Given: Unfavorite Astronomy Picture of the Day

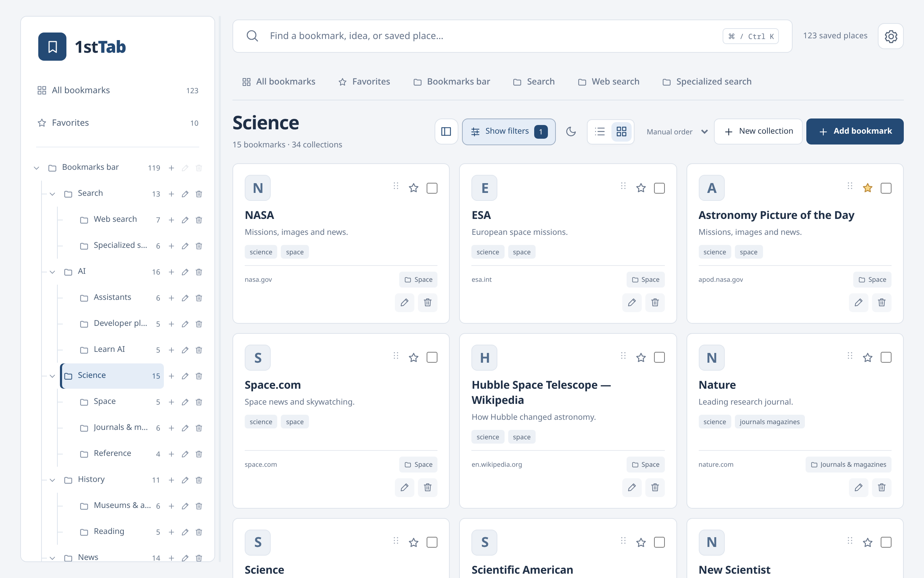Looking at the screenshot, I should (x=867, y=188).
